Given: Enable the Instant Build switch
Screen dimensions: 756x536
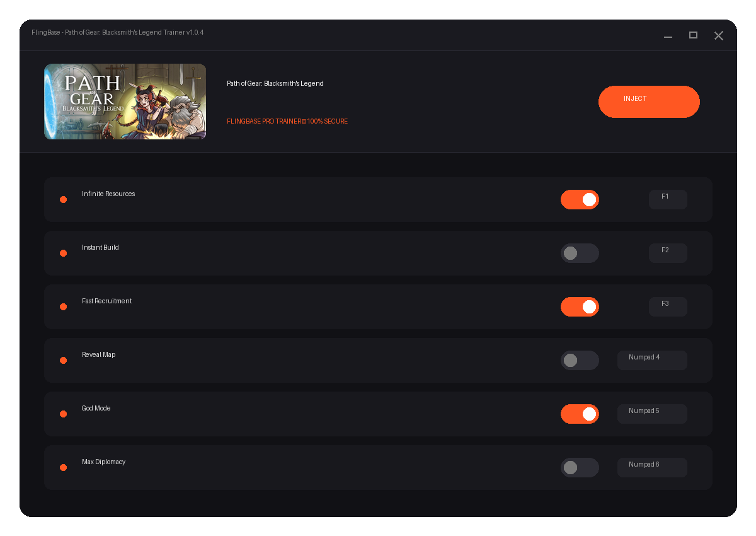Looking at the screenshot, I should click(580, 253).
